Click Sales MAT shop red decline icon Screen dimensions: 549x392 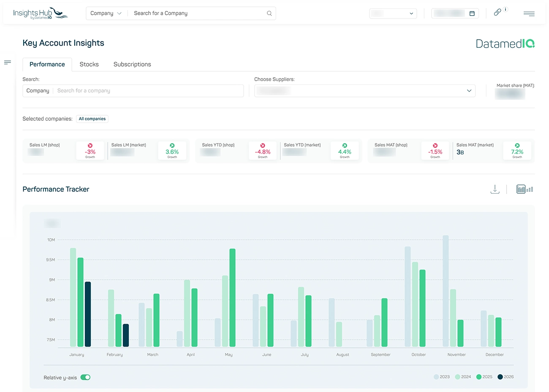point(435,146)
